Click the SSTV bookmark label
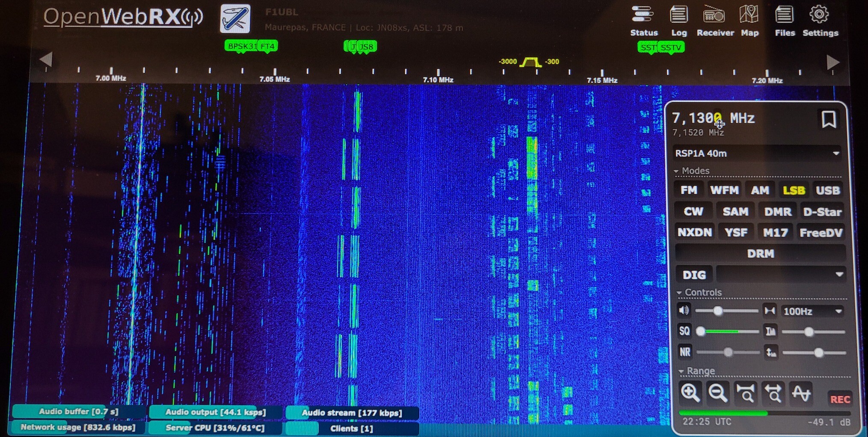Screen dimensions: 868x437 [671, 47]
